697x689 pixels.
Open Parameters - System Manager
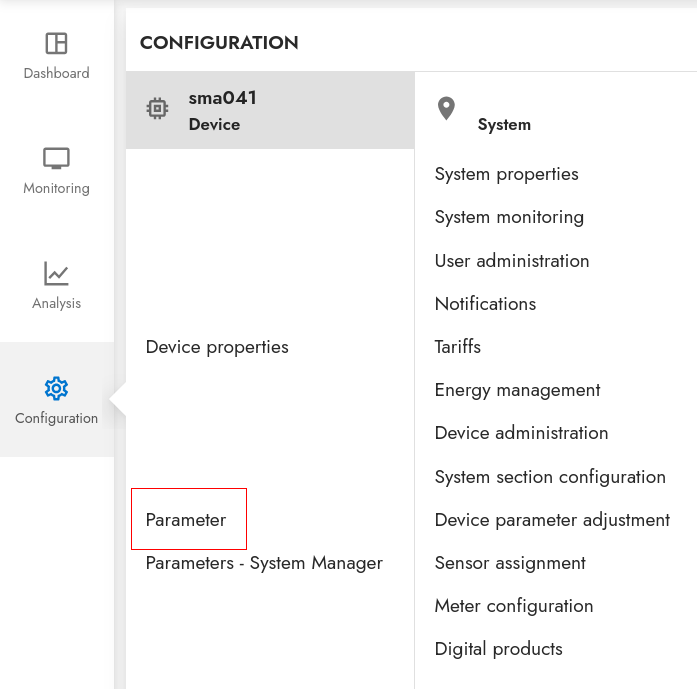pos(264,563)
